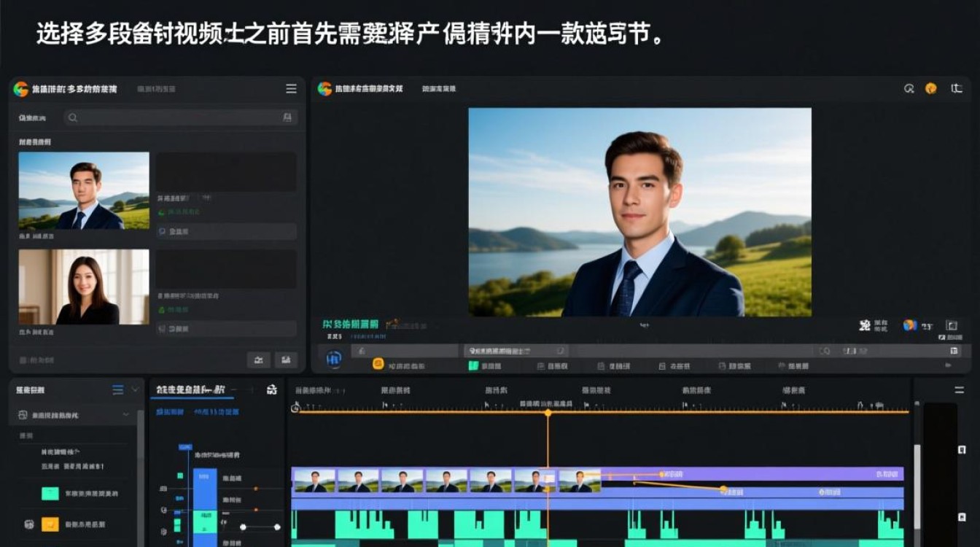Select the green swatch item in lower-left list
The image size is (980, 547).
click(50, 494)
